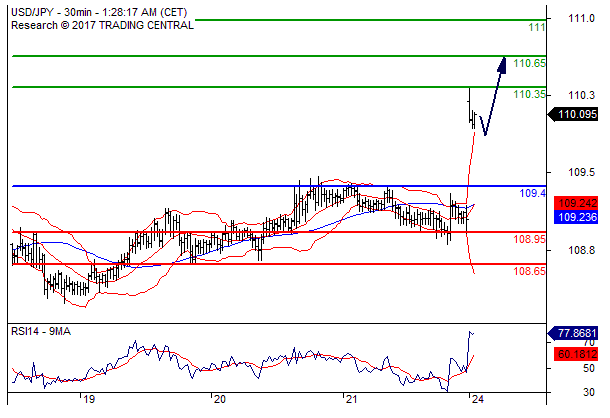This screenshot has width=610, height=418.
Task: Click the black 110.095 current price tag
Action: pos(573,114)
